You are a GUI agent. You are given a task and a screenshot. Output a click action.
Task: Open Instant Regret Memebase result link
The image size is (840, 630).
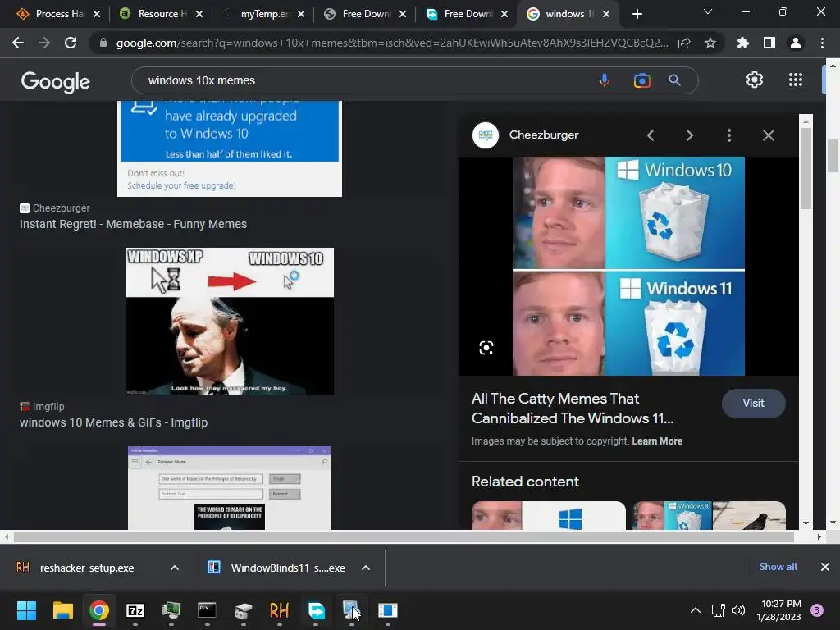(134, 224)
